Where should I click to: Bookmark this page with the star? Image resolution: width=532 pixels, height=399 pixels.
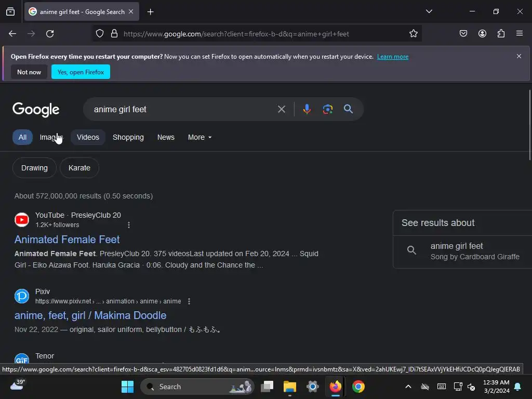413,34
